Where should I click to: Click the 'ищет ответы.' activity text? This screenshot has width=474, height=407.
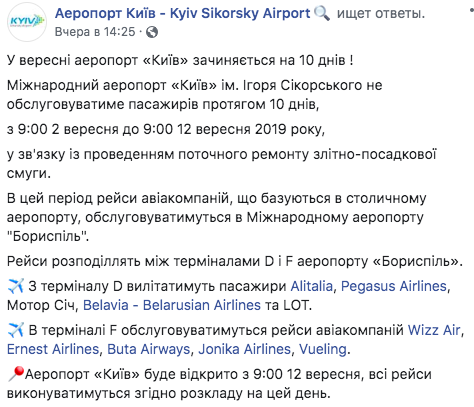coord(381,13)
